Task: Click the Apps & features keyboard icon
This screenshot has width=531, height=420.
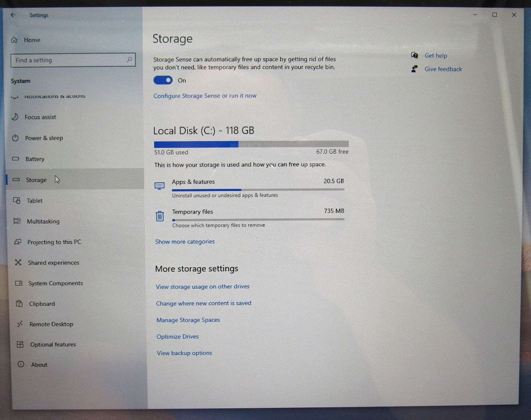Action: click(x=160, y=186)
